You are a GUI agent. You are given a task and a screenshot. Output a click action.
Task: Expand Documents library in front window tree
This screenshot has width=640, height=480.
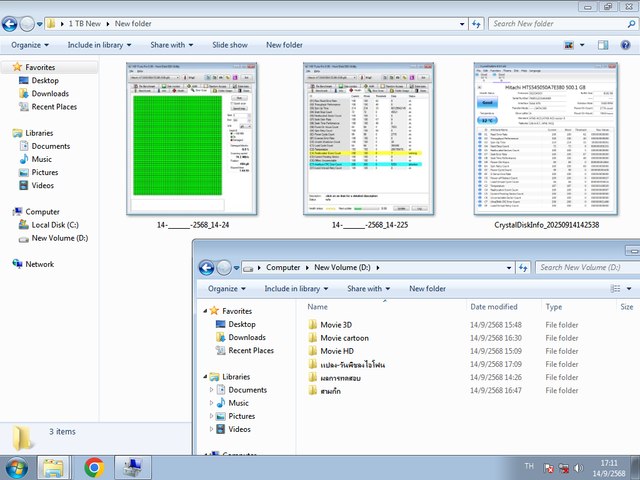point(211,390)
